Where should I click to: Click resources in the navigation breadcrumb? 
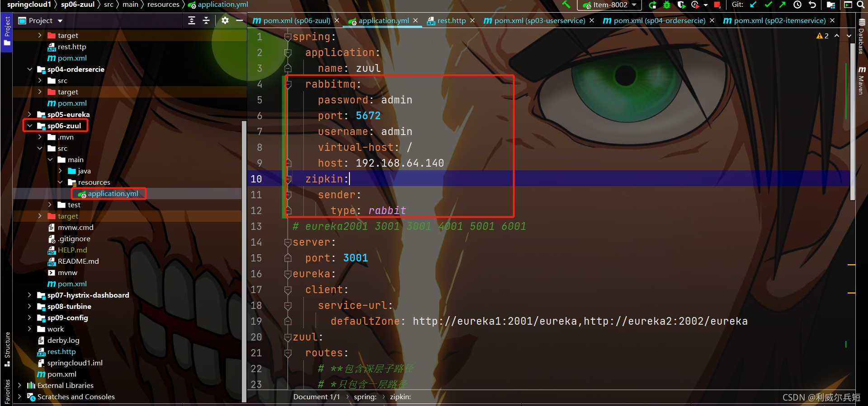[x=163, y=5]
